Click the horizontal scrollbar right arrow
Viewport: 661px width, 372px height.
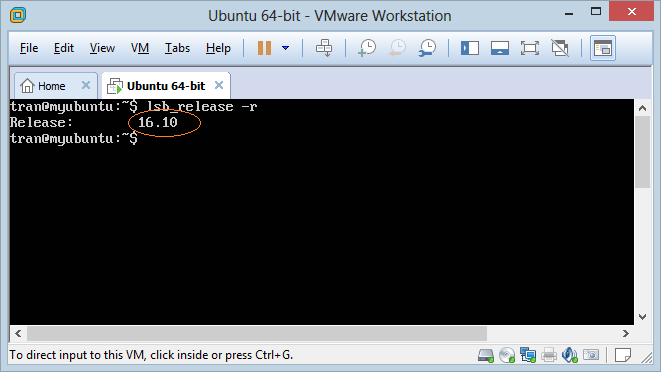tap(626, 334)
